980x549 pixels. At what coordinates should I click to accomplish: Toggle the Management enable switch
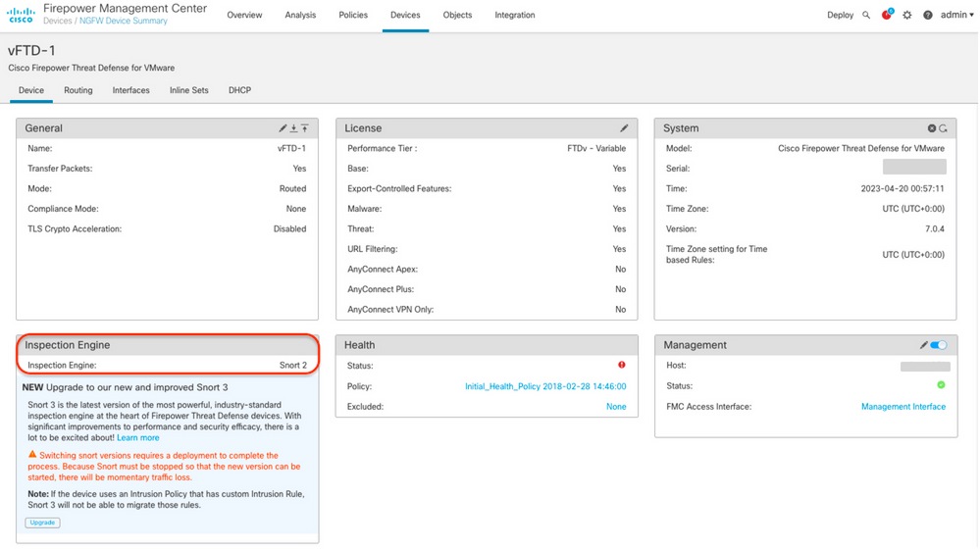(x=940, y=345)
